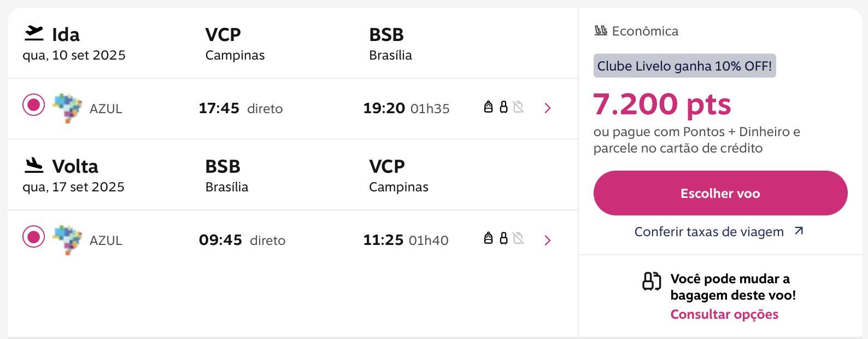
Task: Click the backpack icon on the 09:45 flight
Action: pos(488,238)
